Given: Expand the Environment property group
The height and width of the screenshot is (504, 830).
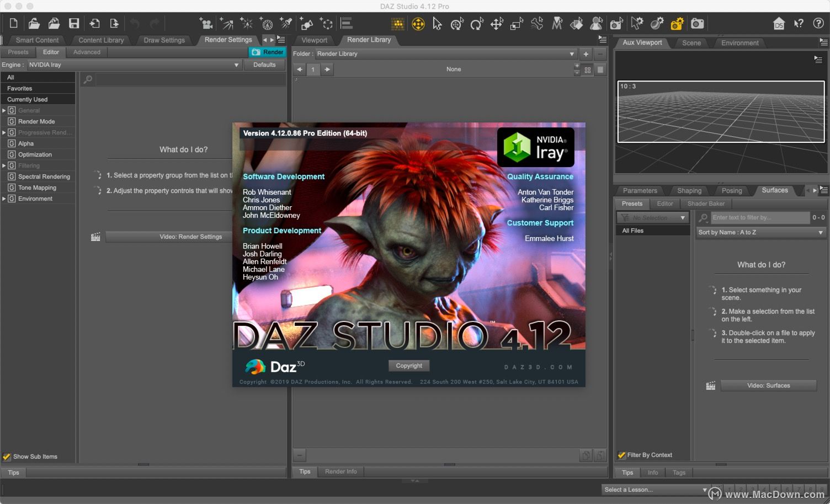Looking at the screenshot, I should pos(4,199).
